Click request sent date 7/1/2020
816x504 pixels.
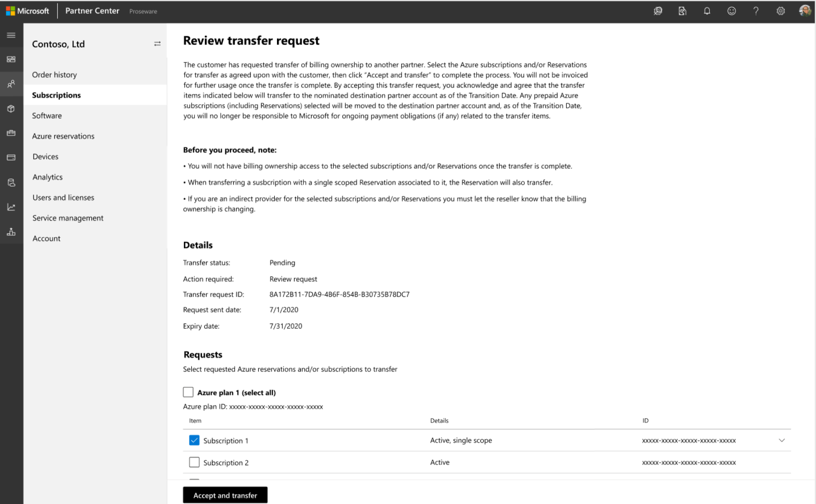coord(284,309)
